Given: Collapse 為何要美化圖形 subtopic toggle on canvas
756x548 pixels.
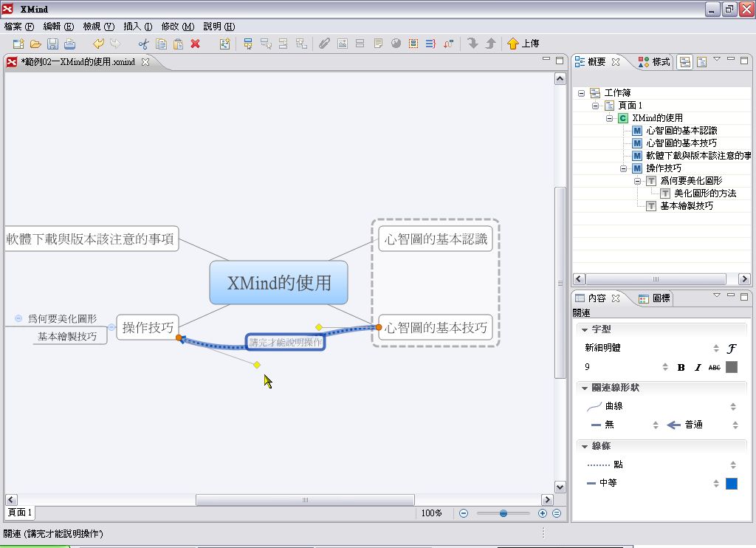Looking at the screenshot, I should click(x=18, y=318).
